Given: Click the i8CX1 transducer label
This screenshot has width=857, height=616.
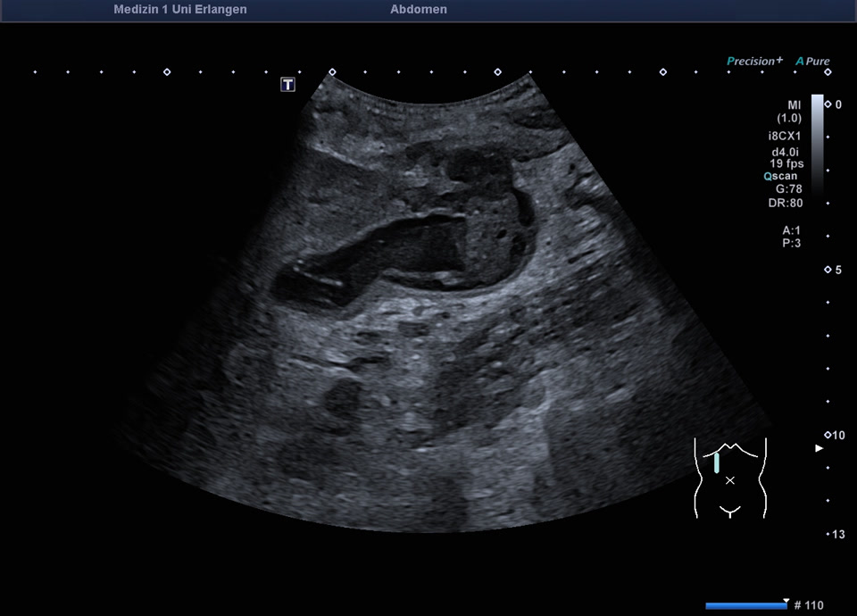Looking at the screenshot, I should click(x=785, y=137).
